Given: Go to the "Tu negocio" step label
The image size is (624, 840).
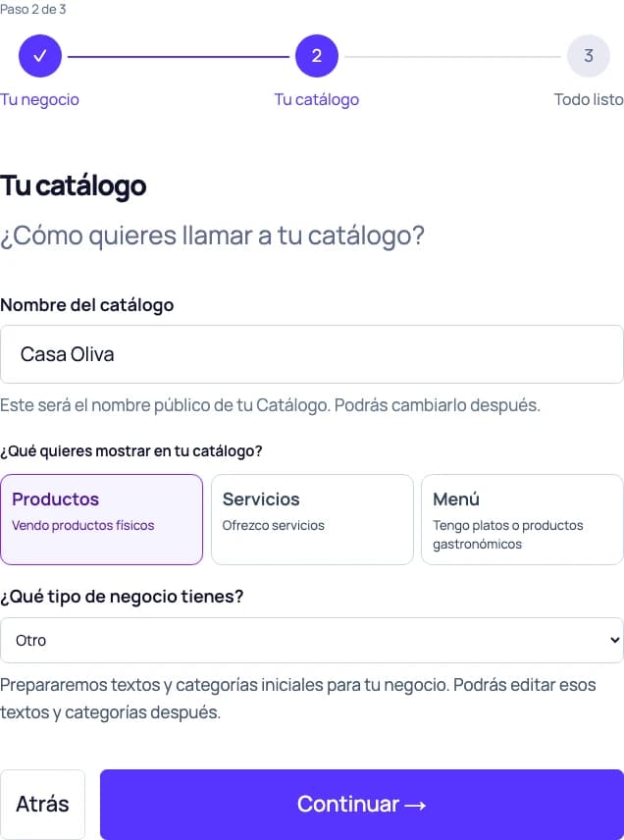Looking at the screenshot, I should pos(39,100).
